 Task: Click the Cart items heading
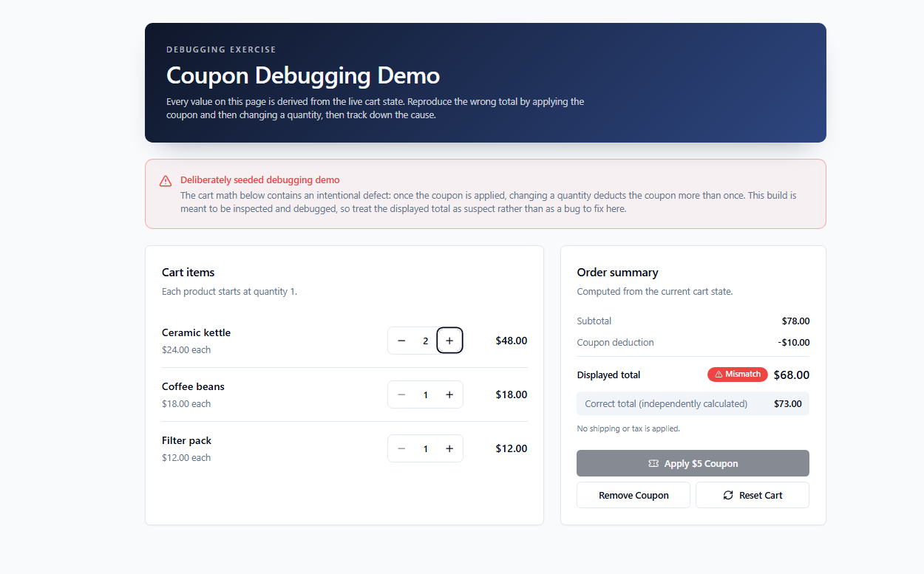188,273
